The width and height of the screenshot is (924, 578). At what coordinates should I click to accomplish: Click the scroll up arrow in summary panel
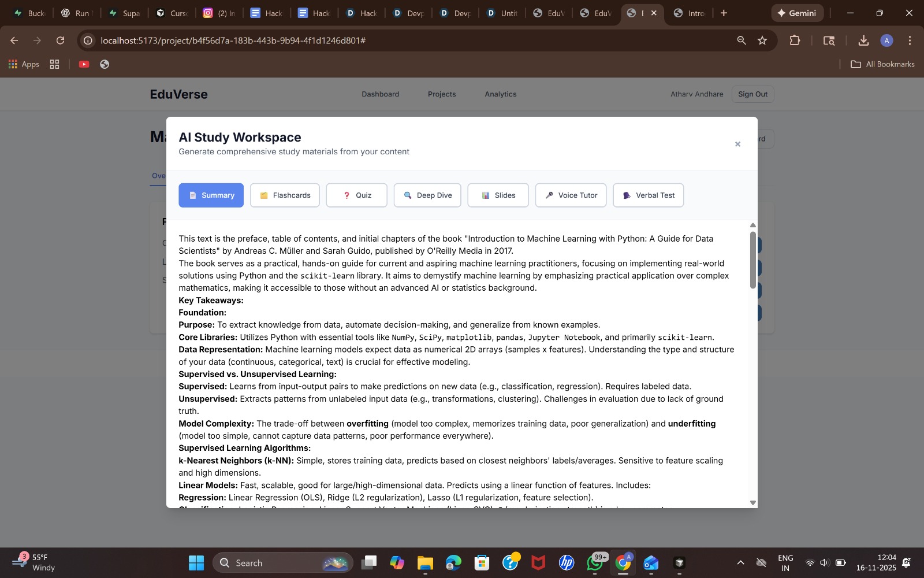click(752, 225)
